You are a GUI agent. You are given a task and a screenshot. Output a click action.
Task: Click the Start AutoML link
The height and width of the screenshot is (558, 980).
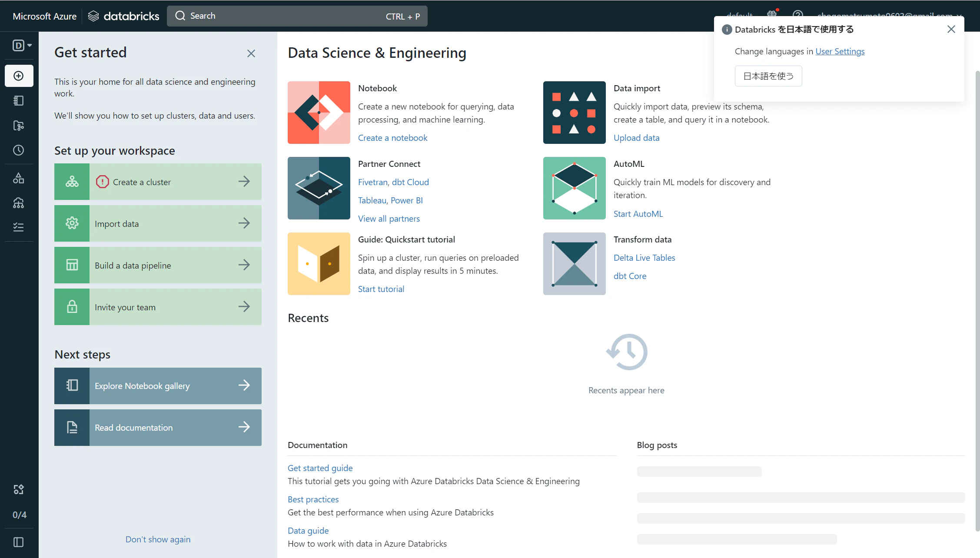tap(638, 214)
